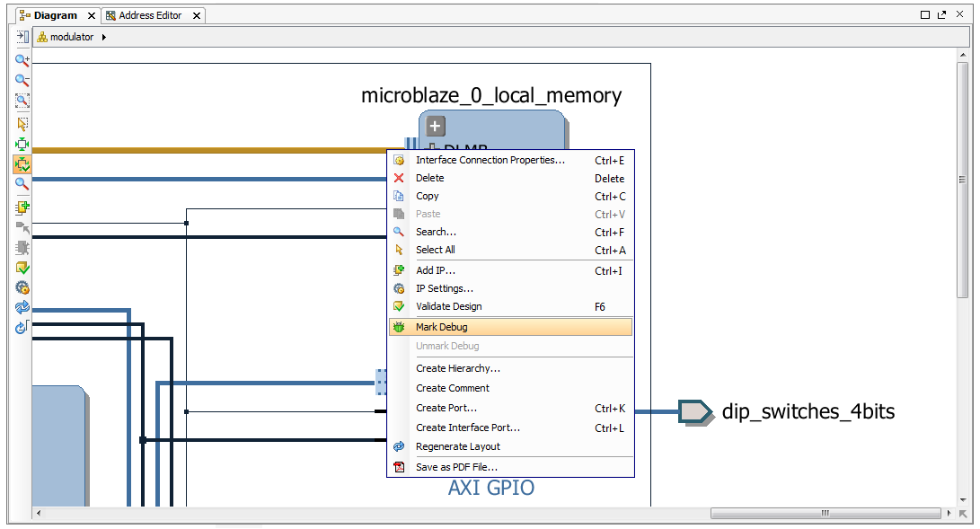The width and height of the screenshot is (980, 529).
Task: Activate the selection pointer tool
Action: [22, 124]
